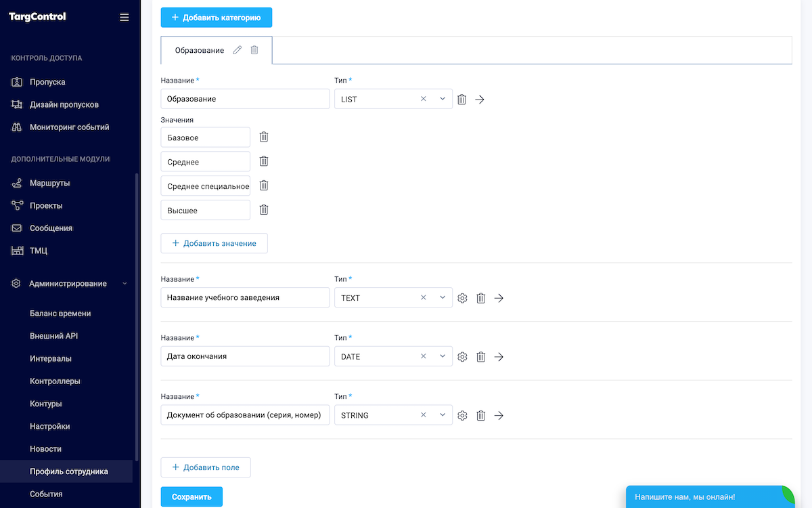Viewport: 812px width, 508px height.
Task: Open the DATE type dropdown
Action: click(443, 357)
